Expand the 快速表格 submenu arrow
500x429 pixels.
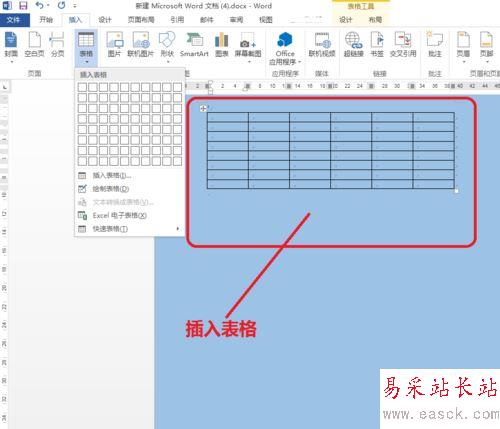click(x=178, y=229)
